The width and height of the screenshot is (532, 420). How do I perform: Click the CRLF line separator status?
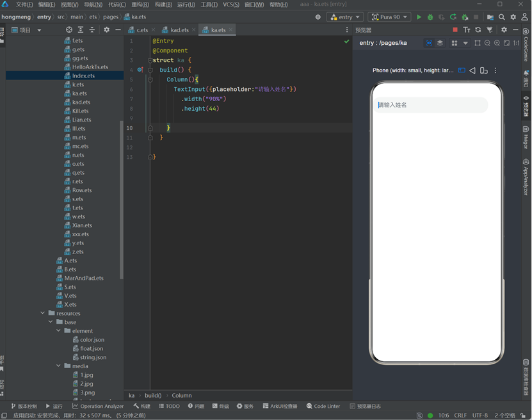tap(460, 416)
